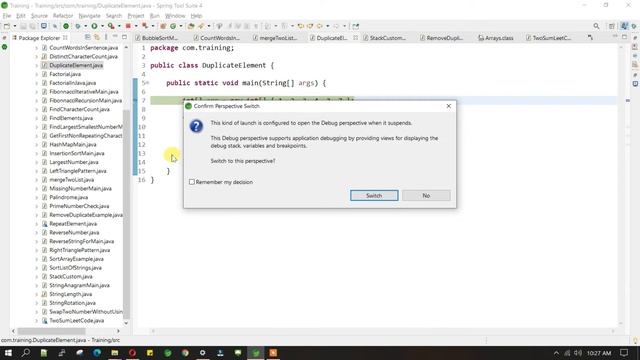Click the red Stop toolbar icon

pos(128,26)
